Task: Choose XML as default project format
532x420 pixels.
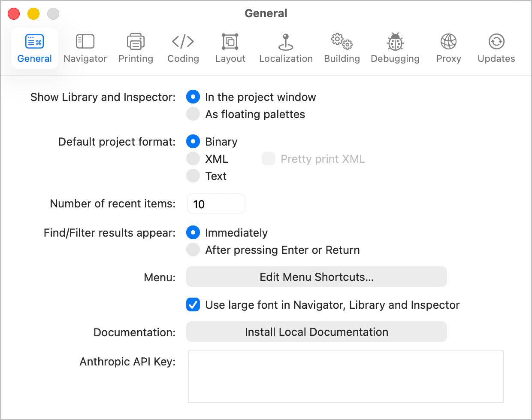Action: 193,159
